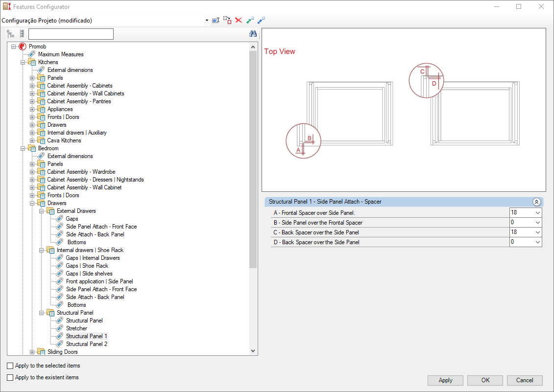Click the Cancel button
The image size is (554, 392).
point(525,380)
